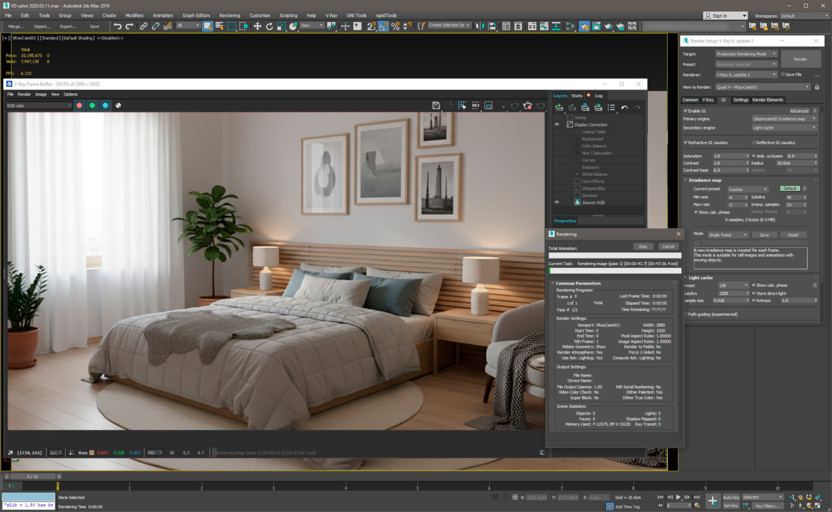Expand the irradiance Mode Single frame dropdown

pyautogui.click(x=727, y=234)
